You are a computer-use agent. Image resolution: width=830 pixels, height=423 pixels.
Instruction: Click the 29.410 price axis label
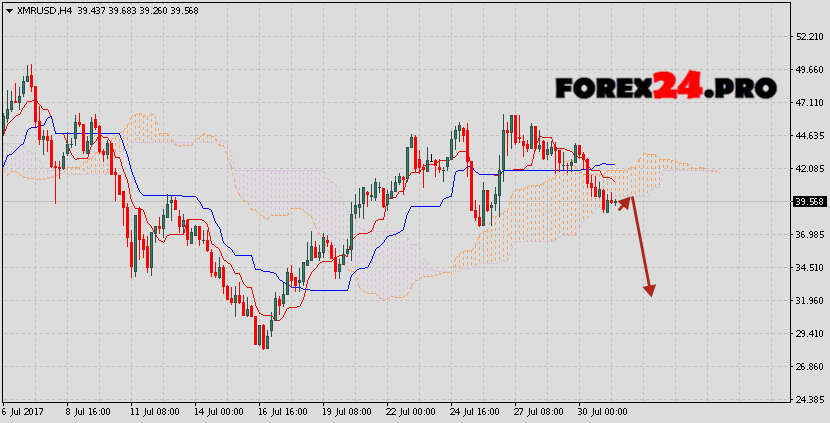[808, 333]
